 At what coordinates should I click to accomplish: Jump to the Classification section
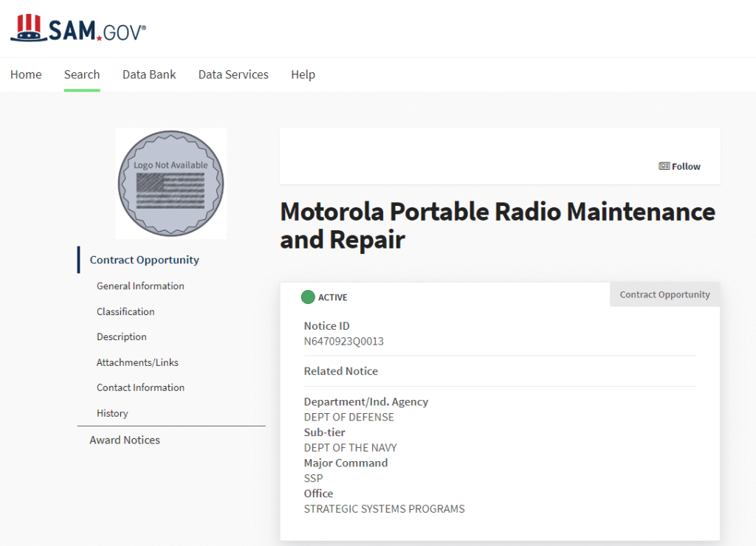(x=126, y=311)
